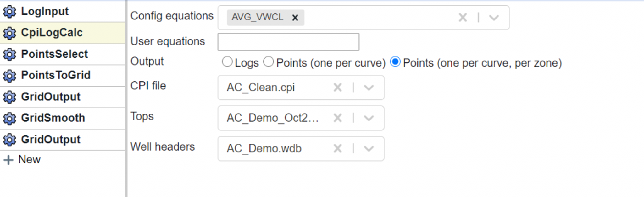Select the Logs output option

[227, 61]
